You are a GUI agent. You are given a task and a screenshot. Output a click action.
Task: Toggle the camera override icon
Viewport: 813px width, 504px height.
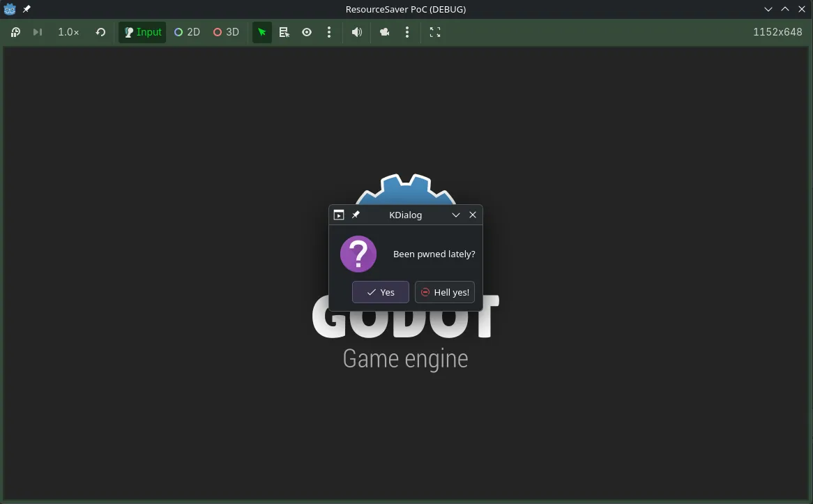384,32
